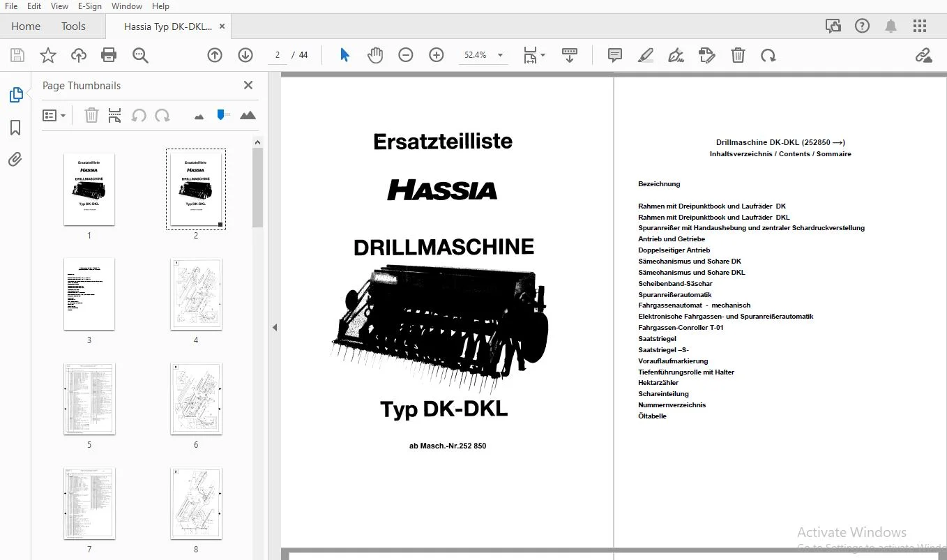This screenshot has height=560, width=947.
Task: Collapse the navigation pane with the side arrow
Action: pyautogui.click(x=274, y=327)
